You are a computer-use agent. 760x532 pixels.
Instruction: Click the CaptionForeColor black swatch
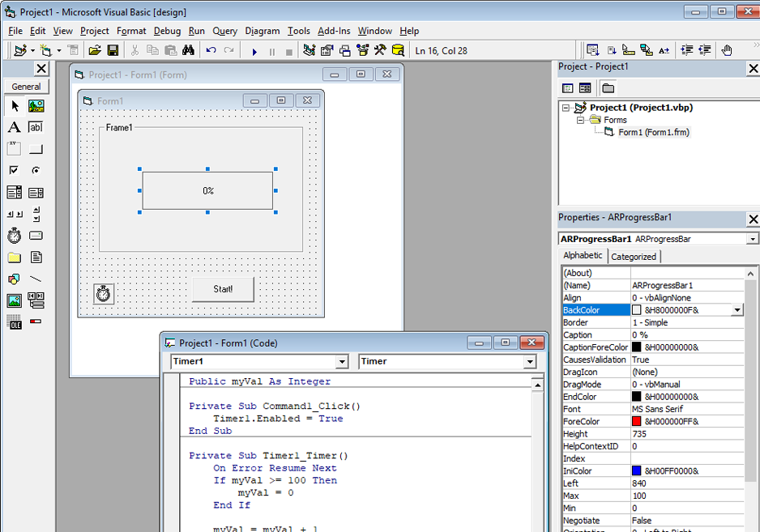click(x=636, y=347)
